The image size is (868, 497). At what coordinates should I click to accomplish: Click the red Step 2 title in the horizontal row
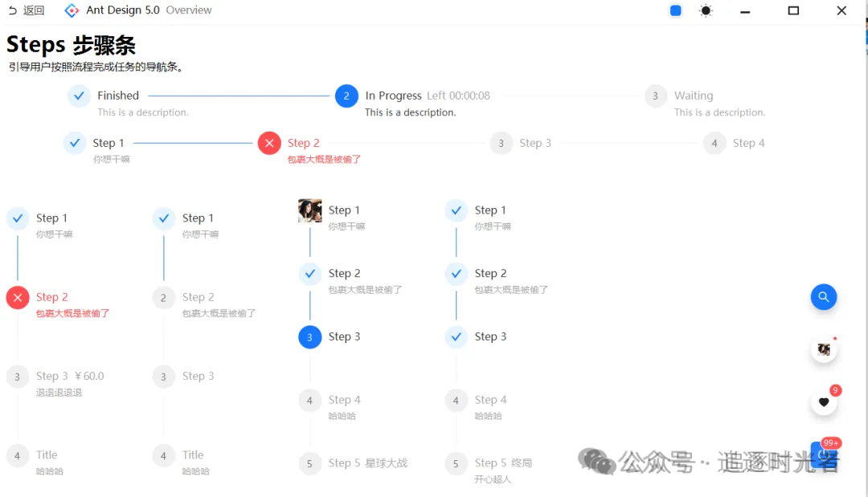[303, 143]
